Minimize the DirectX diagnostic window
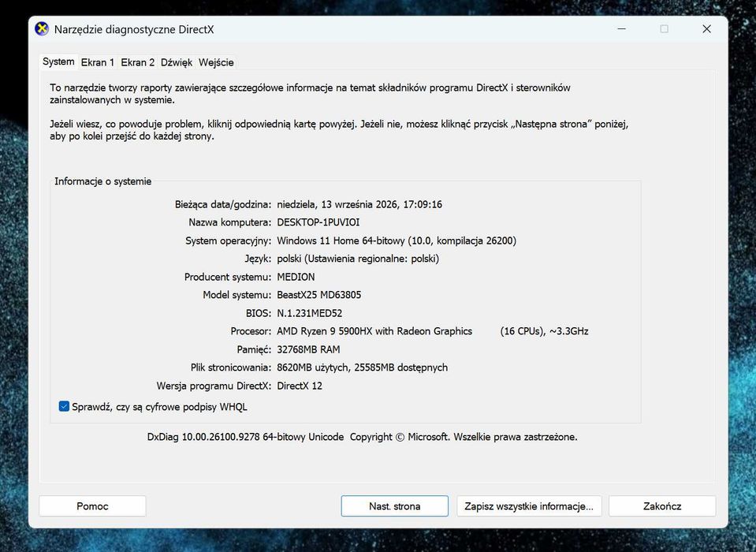The height and width of the screenshot is (552, 756). click(x=621, y=29)
